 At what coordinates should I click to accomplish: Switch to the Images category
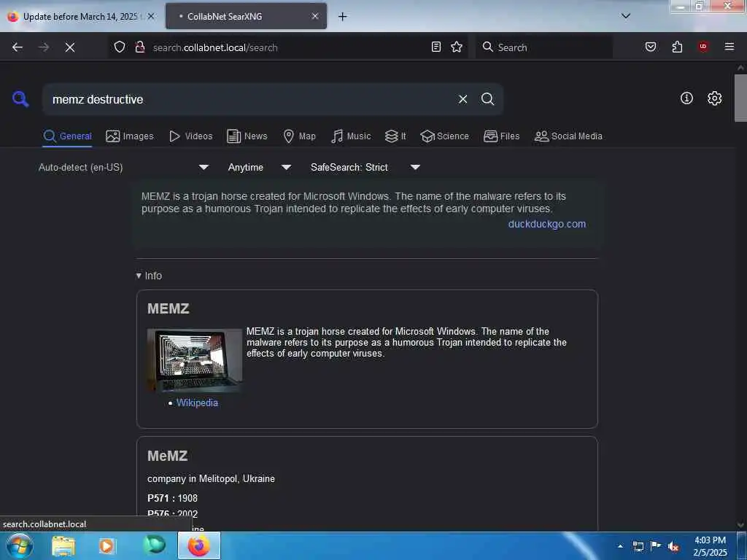pos(130,136)
